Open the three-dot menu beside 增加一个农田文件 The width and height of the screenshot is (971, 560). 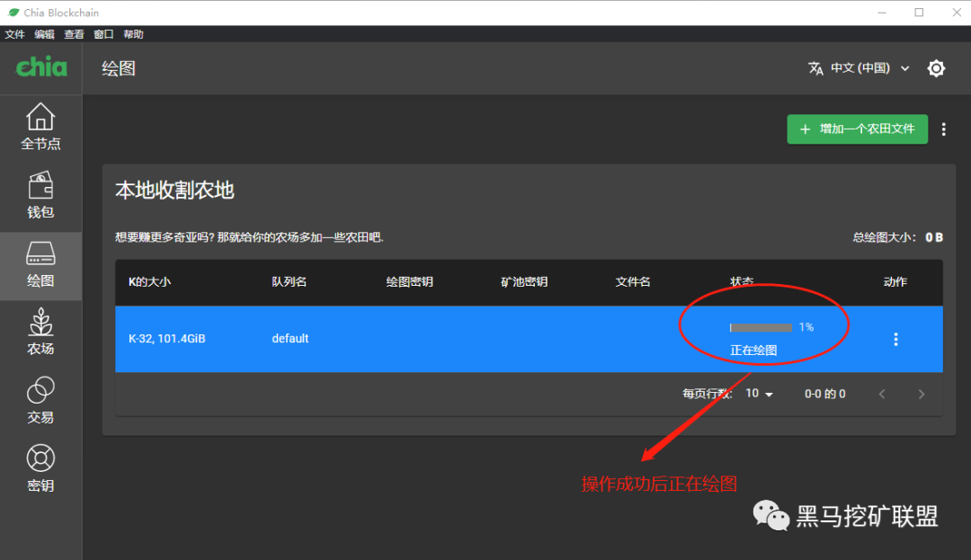coord(943,129)
